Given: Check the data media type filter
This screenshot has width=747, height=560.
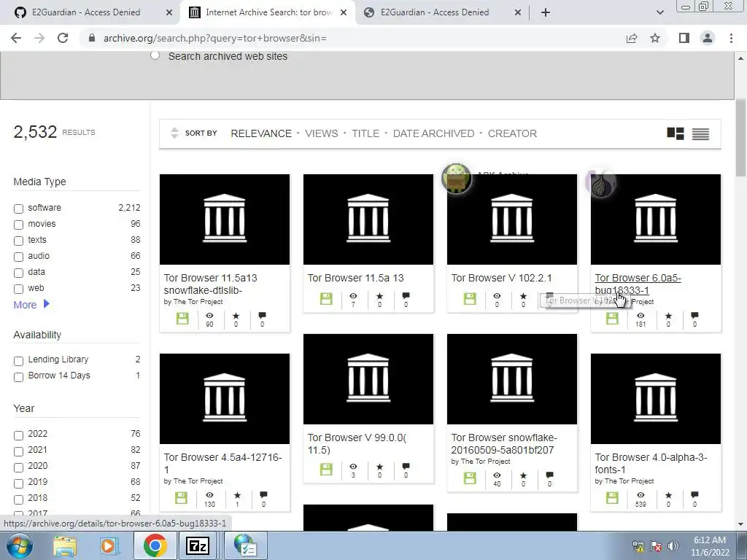Looking at the screenshot, I should (18, 273).
